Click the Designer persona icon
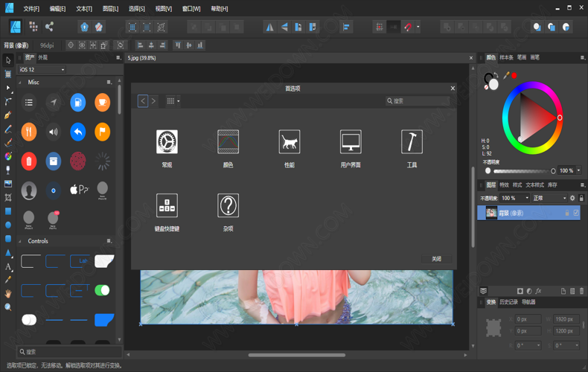The width and height of the screenshot is (588, 372). (x=16, y=27)
